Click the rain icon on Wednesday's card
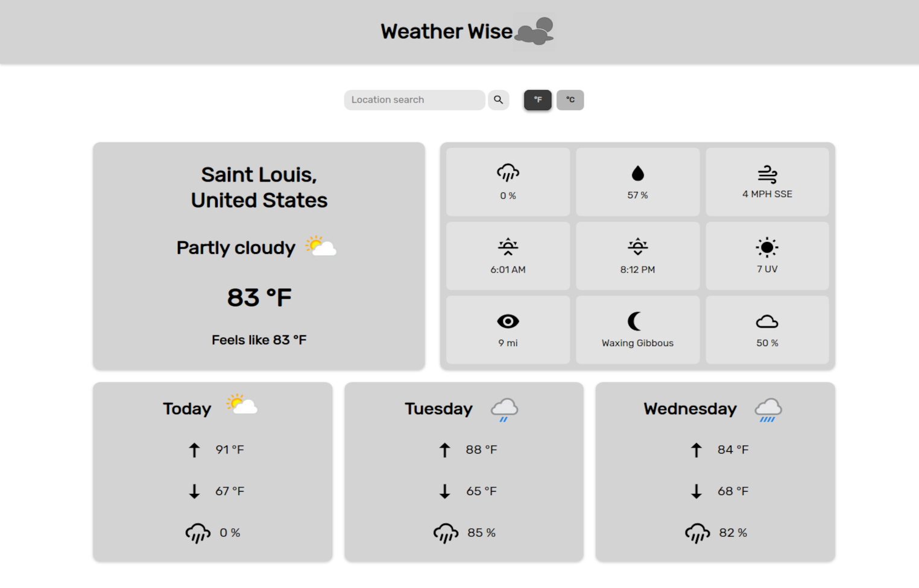The width and height of the screenshot is (919, 588). (768, 408)
